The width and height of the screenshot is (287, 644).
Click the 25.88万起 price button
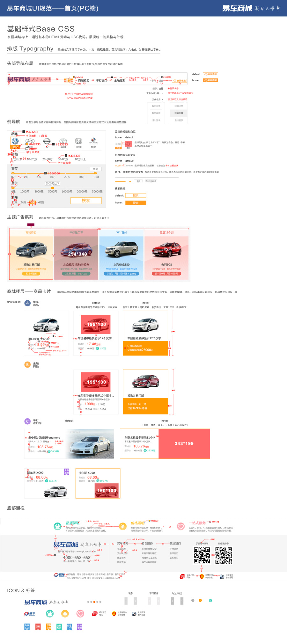tap(76, 274)
